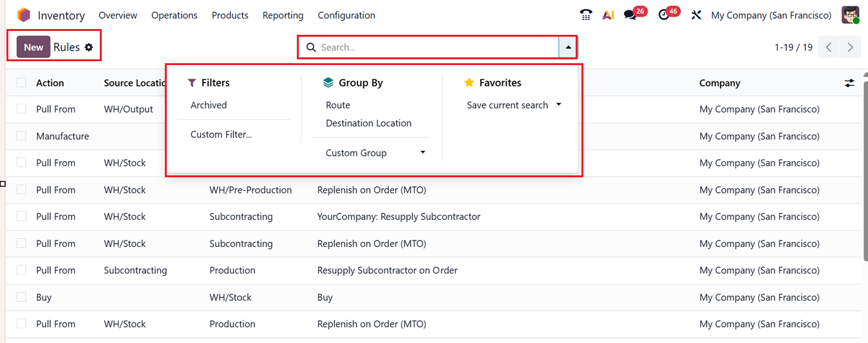
Task: Toggle the select-all header checkbox
Action: 22,83
